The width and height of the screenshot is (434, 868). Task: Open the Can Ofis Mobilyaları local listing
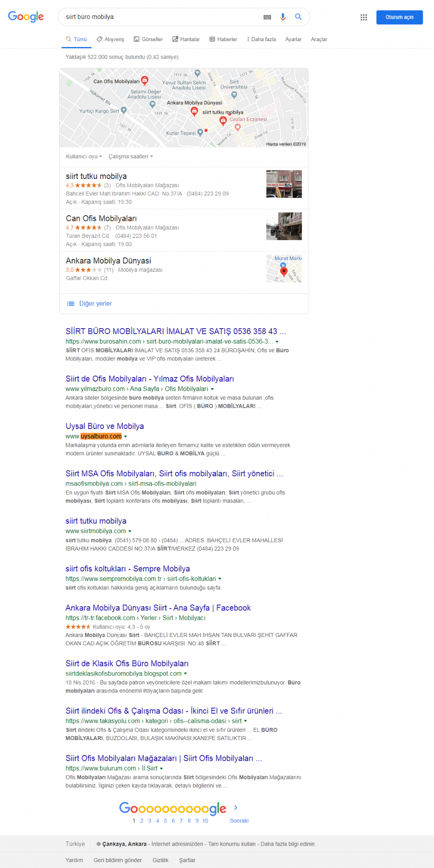pyautogui.click(x=184, y=230)
